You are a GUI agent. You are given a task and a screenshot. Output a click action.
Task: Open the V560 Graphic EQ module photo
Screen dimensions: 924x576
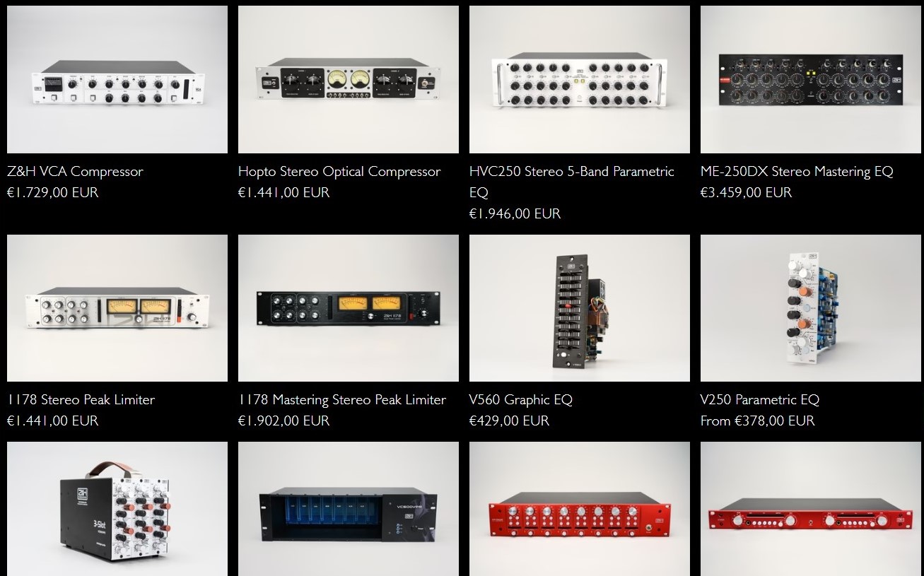click(580, 308)
